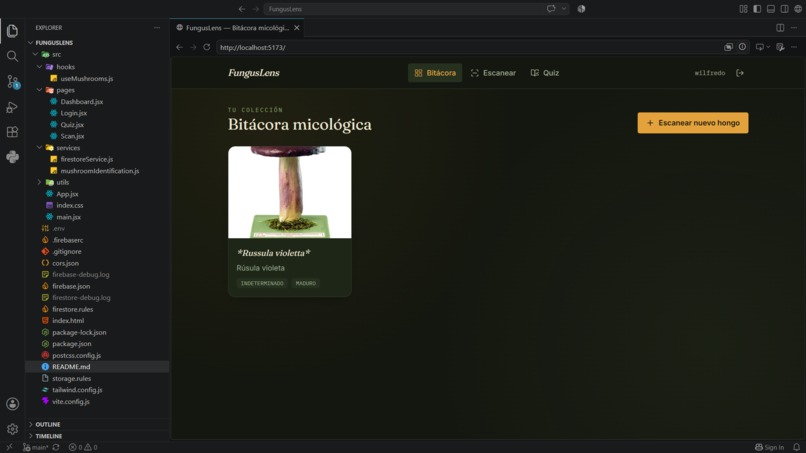Click the browser forward arrow in preview
The width and height of the screenshot is (806, 453).
coord(193,47)
